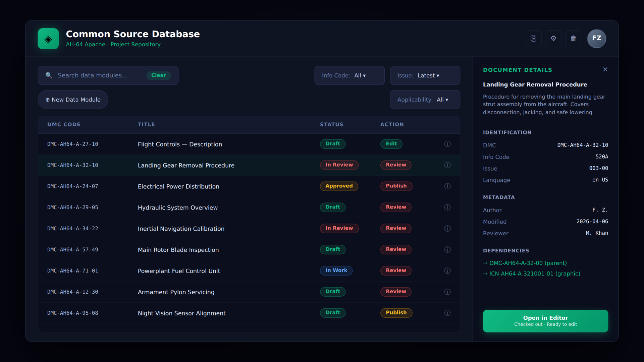Click Review for Armament Pylon Servicing

click(x=396, y=292)
